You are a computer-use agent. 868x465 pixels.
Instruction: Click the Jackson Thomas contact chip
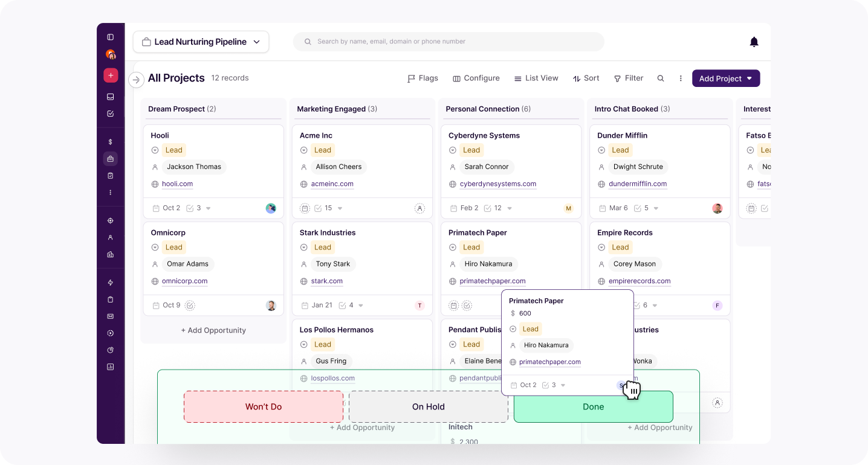[194, 167]
